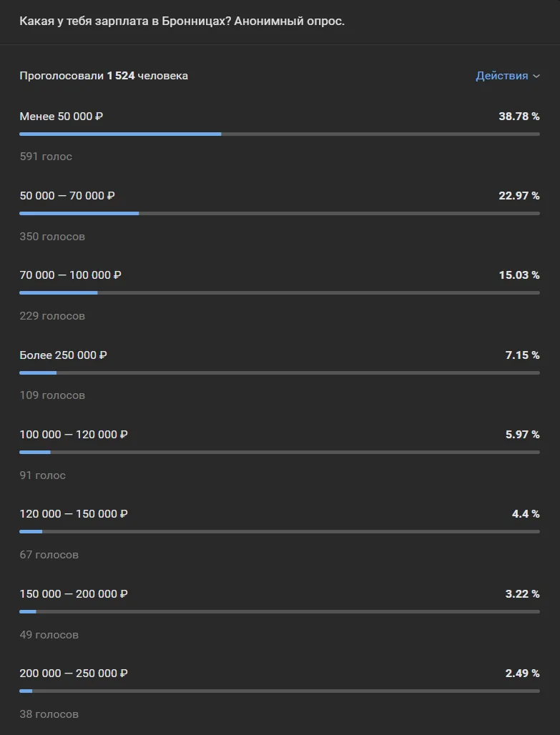
Task: Open the Действия dropdown menu
Action: (x=501, y=76)
